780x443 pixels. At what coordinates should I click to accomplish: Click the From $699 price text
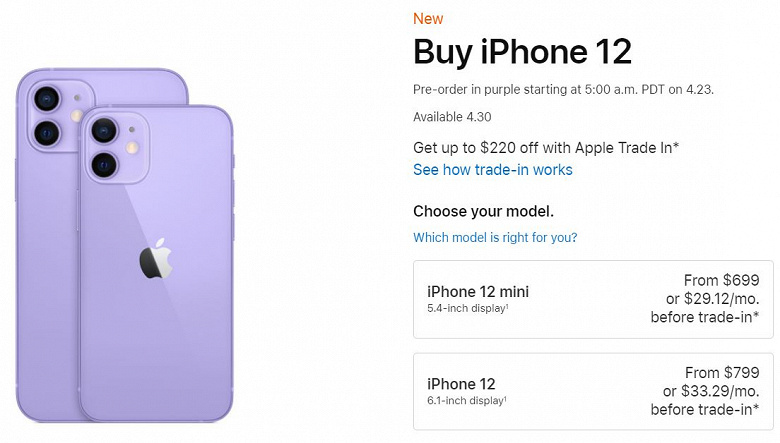721,280
